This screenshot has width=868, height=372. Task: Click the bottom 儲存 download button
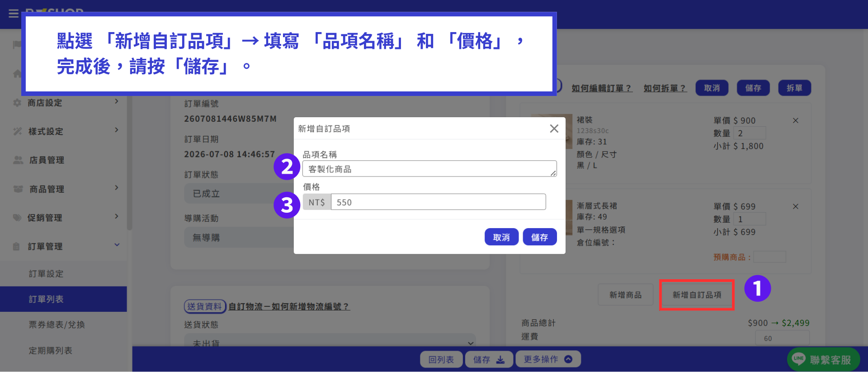489,359
